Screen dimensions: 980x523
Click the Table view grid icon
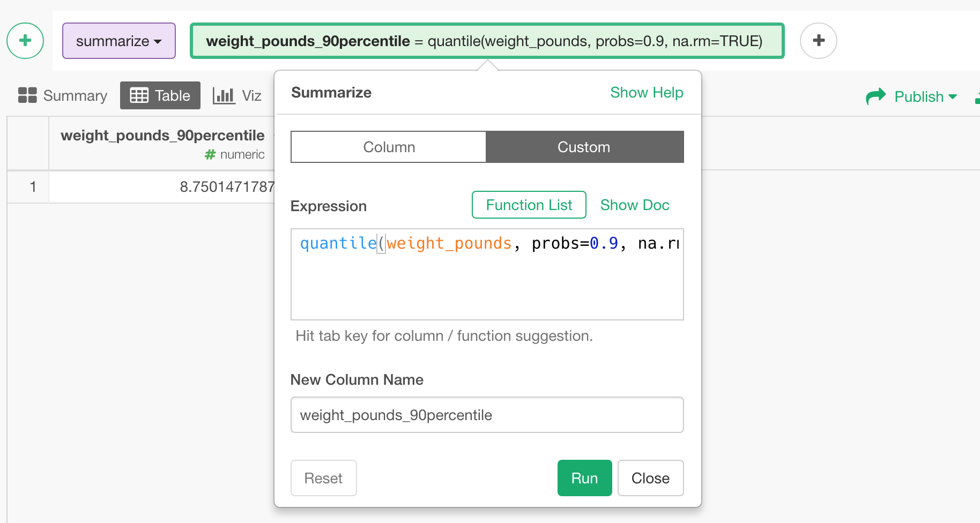pos(139,95)
